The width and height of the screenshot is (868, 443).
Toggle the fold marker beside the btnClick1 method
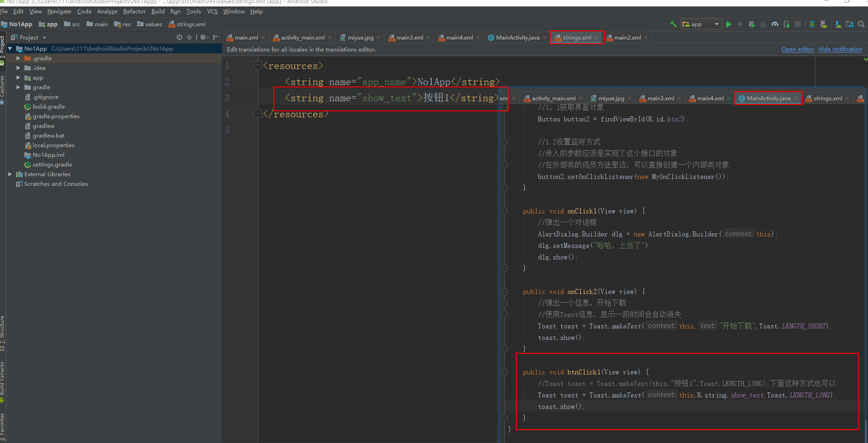pyautogui.click(x=504, y=372)
